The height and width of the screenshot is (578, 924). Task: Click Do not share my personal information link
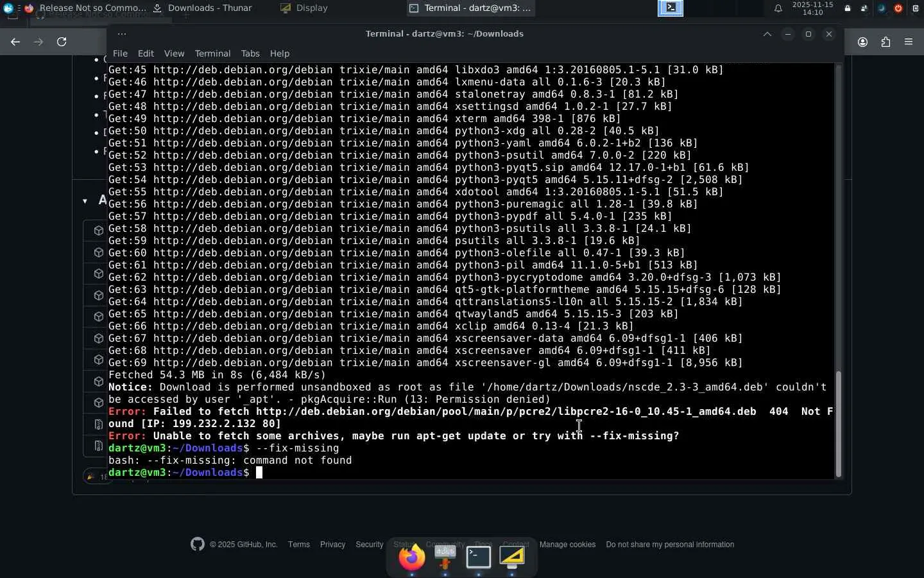[x=670, y=545]
